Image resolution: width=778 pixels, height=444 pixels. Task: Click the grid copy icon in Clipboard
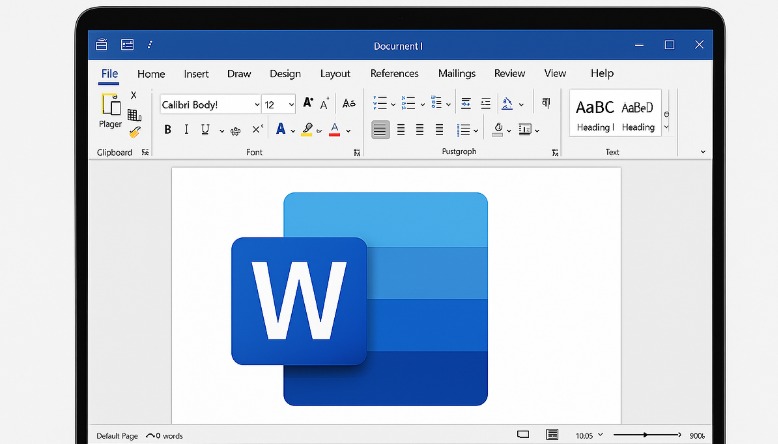pos(134,115)
